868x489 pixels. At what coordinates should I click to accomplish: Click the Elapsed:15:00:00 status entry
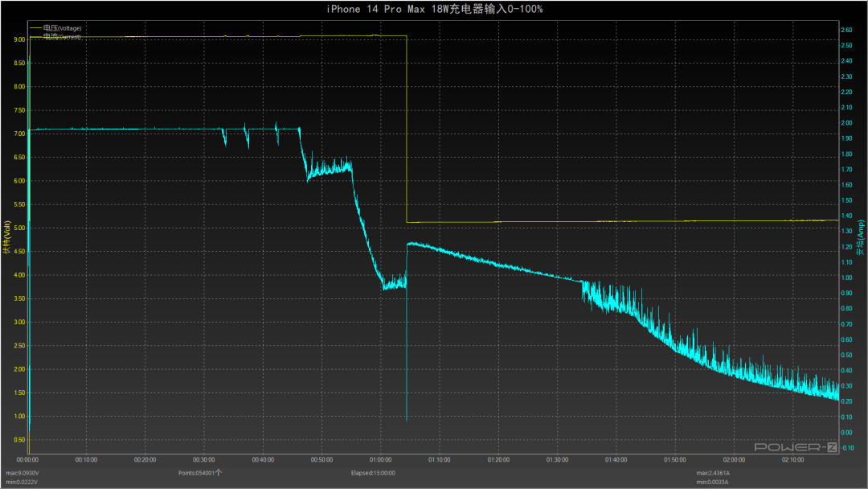coord(373,473)
